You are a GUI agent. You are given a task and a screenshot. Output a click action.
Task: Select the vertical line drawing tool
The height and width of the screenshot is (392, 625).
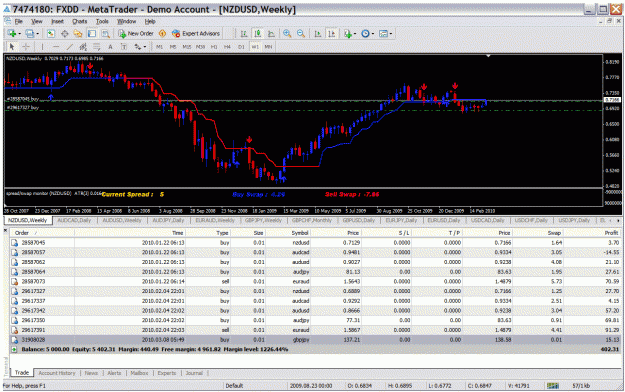(x=42, y=47)
